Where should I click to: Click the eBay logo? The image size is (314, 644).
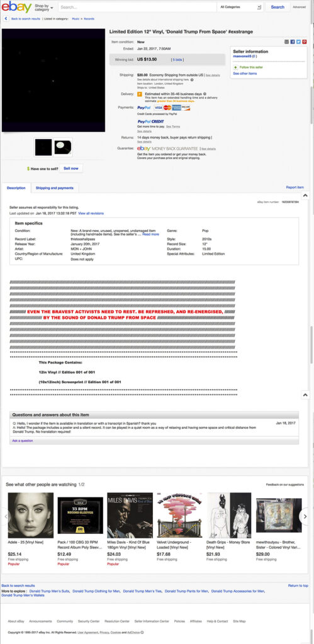tap(16, 7)
